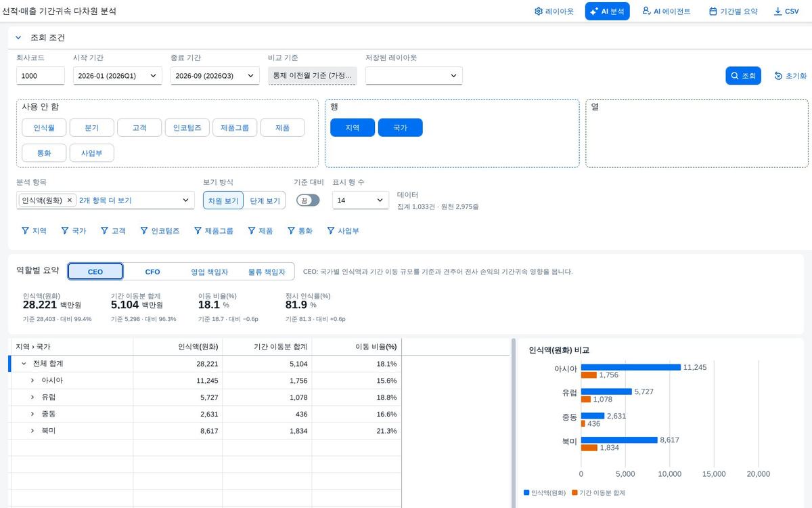Open the 사업부 filter funnel

click(343, 231)
